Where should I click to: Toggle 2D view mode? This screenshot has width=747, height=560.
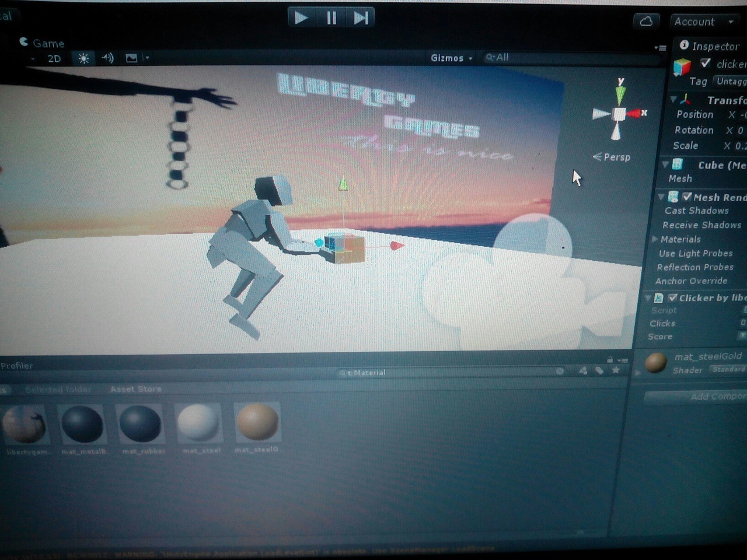(54, 58)
